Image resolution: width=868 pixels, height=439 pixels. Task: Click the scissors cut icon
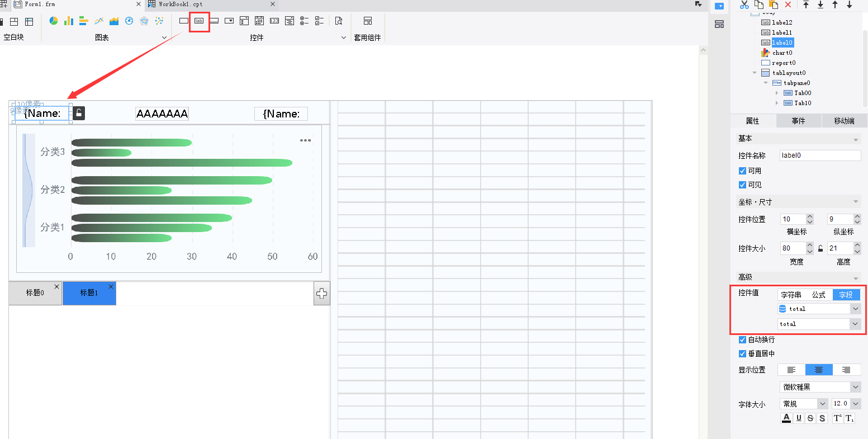(744, 4)
